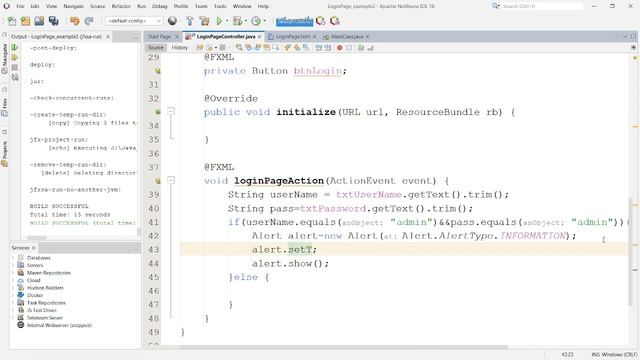The height and width of the screenshot is (360, 640).
Task: Click the hint bulb beside btnLogin line
Action: pyautogui.click(x=158, y=71)
